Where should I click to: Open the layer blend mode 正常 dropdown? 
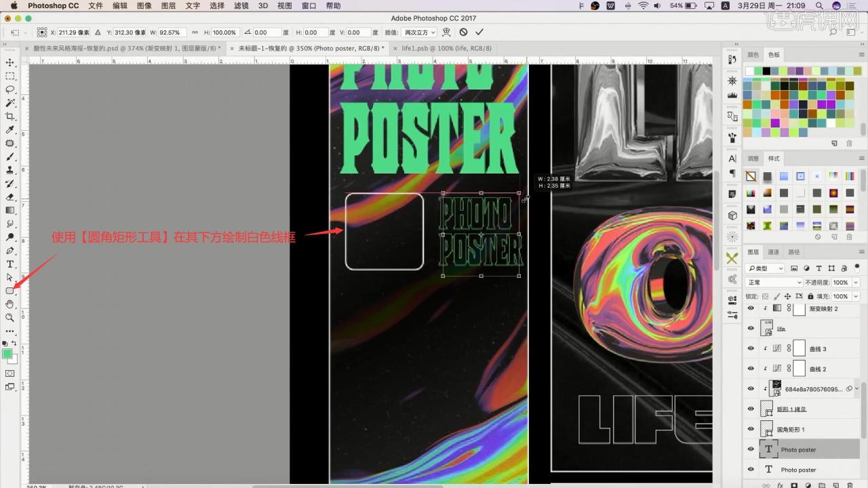tap(773, 282)
